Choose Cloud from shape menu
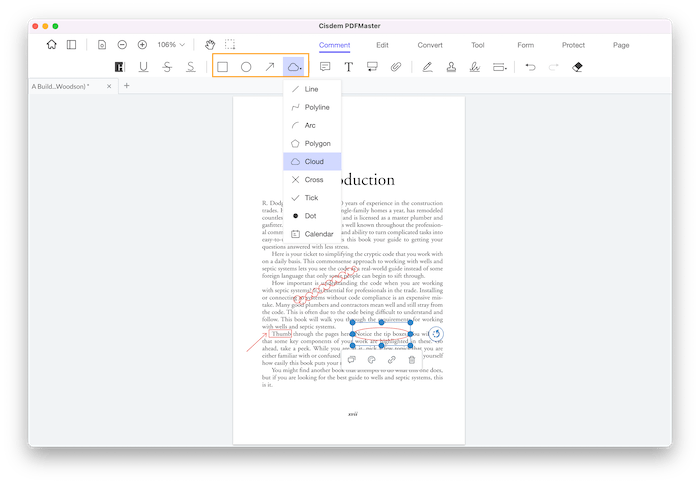 pyautogui.click(x=312, y=162)
